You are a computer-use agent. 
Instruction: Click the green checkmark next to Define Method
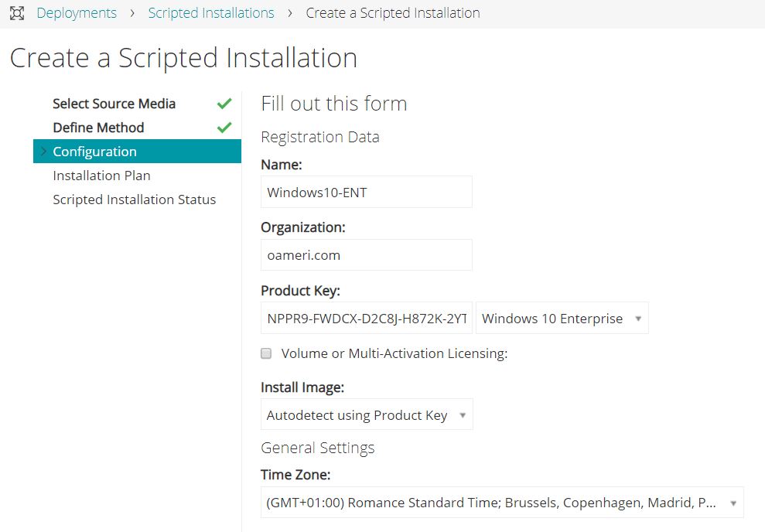(224, 128)
